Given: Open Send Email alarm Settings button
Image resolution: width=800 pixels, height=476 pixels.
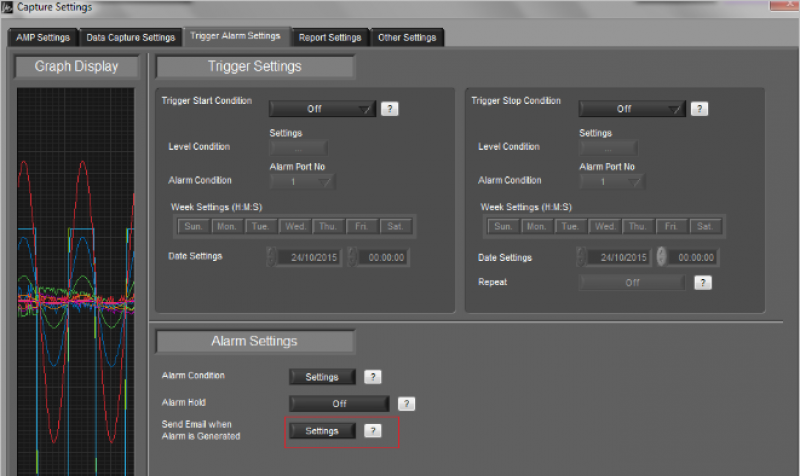Looking at the screenshot, I should 322,430.
